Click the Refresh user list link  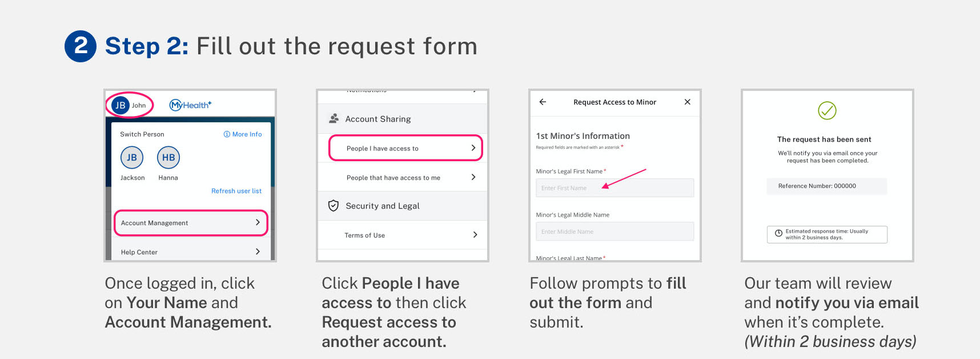(x=236, y=191)
